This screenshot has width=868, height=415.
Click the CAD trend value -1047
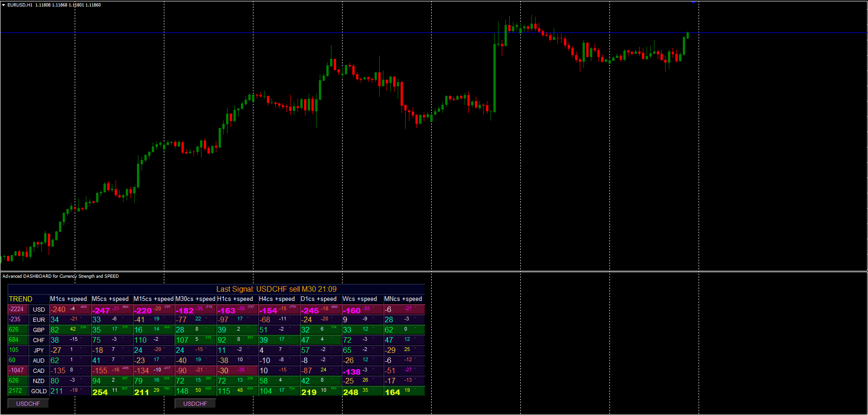coord(17,370)
